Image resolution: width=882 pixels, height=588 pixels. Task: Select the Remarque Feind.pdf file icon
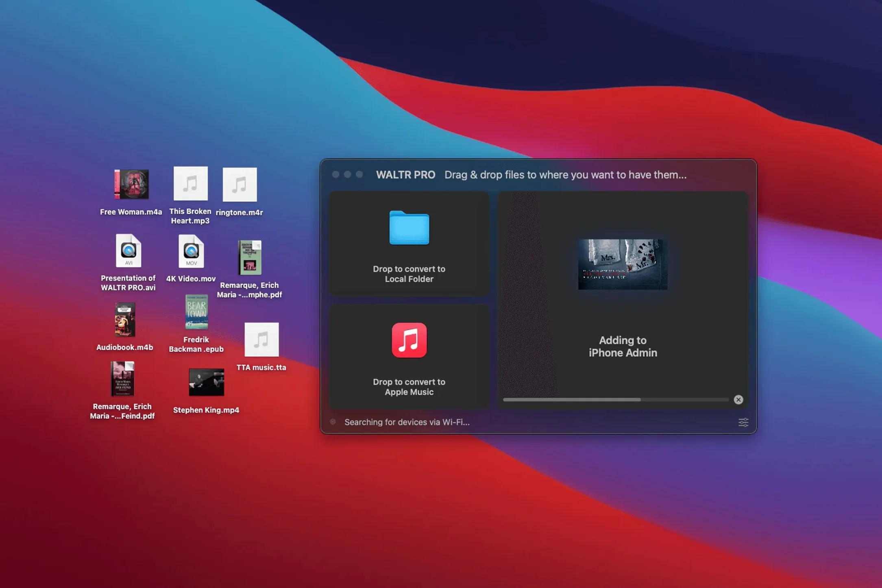click(122, 379)
